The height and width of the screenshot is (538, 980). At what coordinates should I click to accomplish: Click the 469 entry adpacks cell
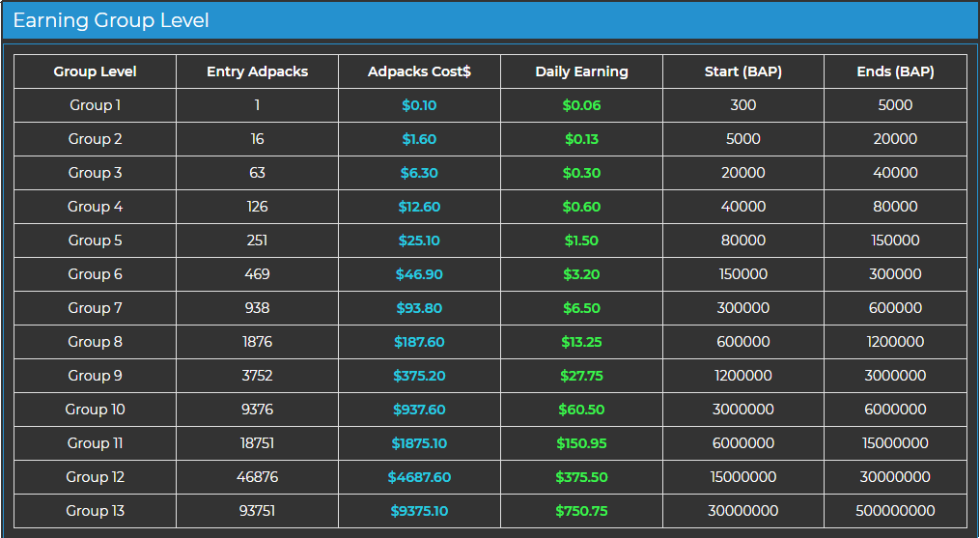click(x=257, y=274)
